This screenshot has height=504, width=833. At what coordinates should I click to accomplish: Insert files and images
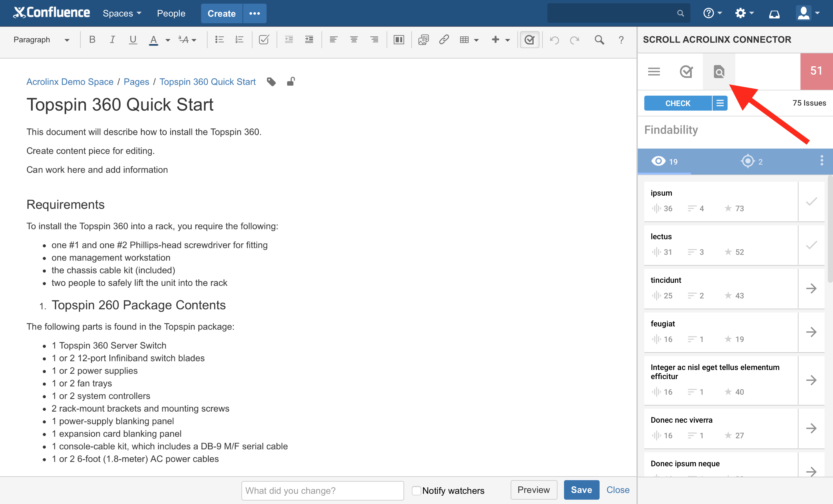tap(423, 39)
